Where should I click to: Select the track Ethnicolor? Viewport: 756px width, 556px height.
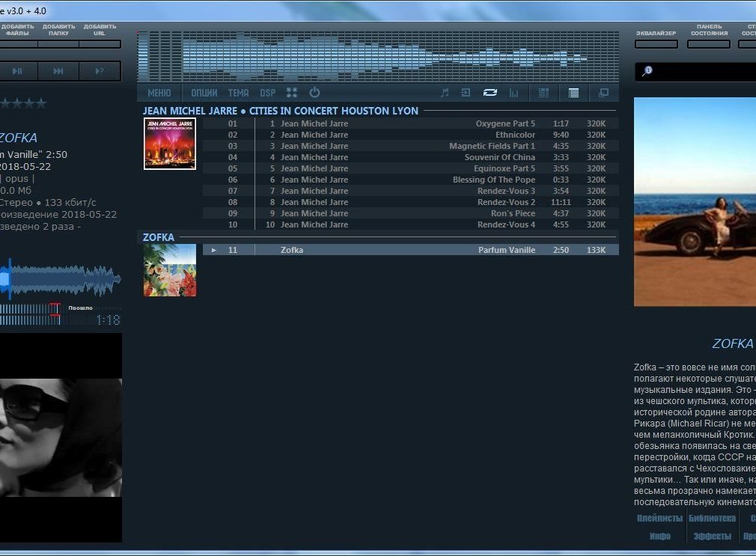411,135
